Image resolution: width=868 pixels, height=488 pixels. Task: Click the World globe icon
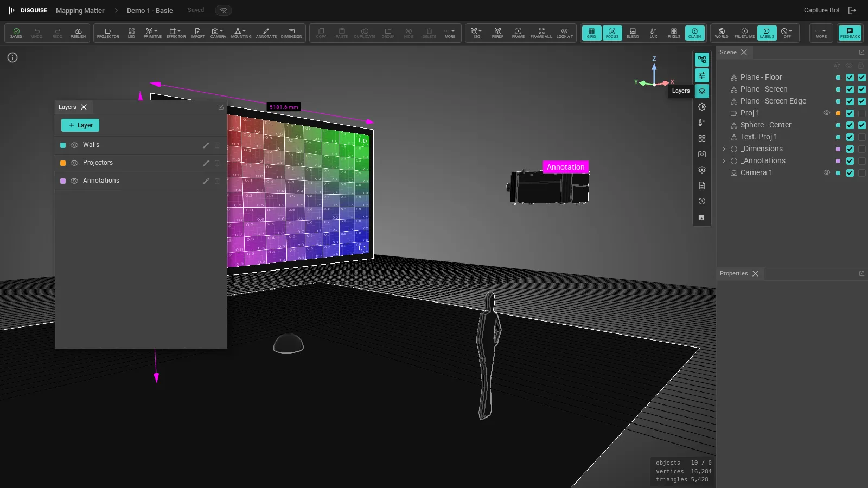(722, 33)
